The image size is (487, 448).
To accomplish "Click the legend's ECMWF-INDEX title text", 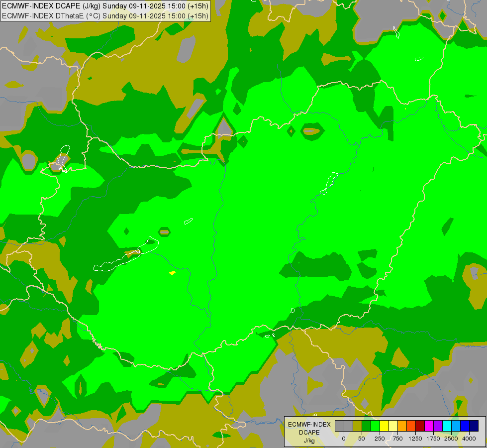I will click(309, 425).
